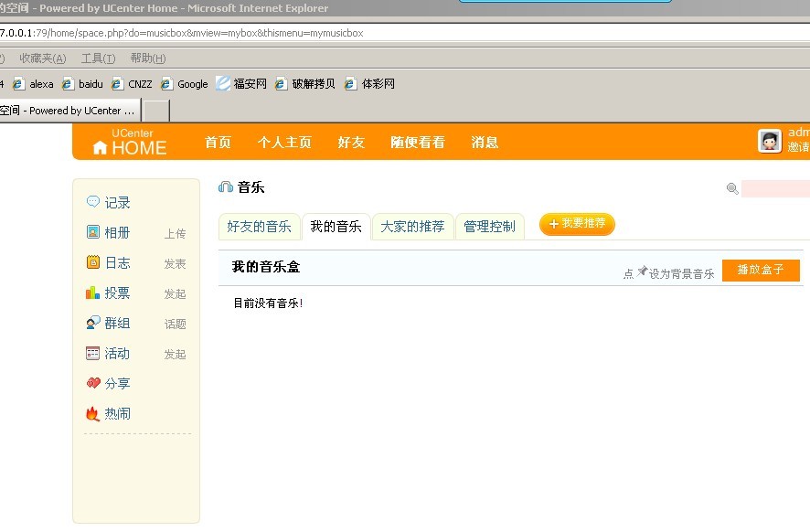The width and height of the screenshot is (810, 532).
Task: Open the 收藏夹 menu
Action: click(43, 59)
